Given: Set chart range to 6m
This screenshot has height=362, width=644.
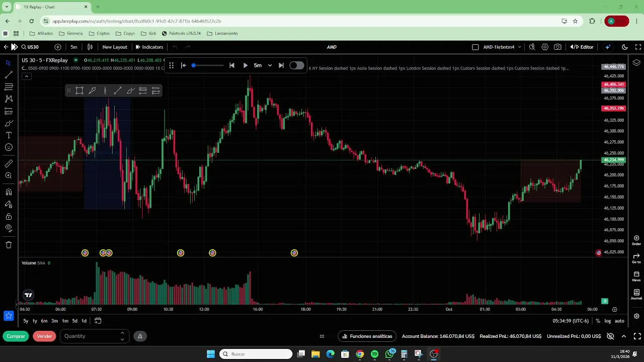Looking at the screenshot, I should [x=44, y=321].
